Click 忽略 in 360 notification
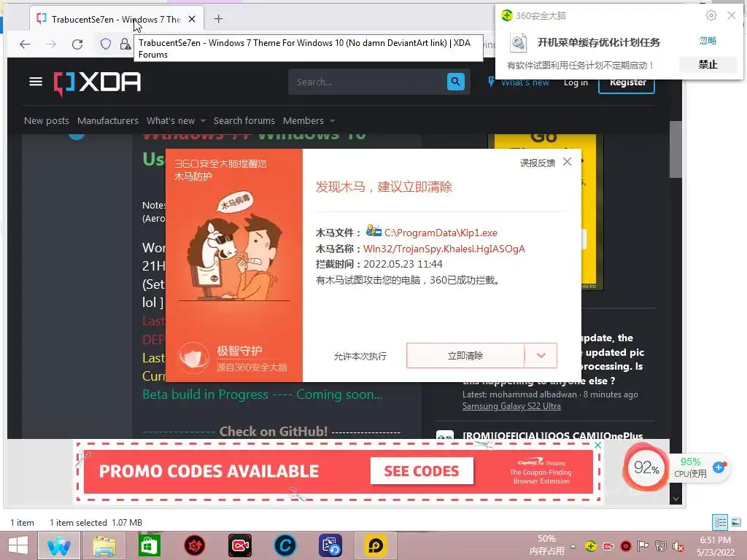The height and width of the screenshot is (560, 747). (x=708, y=41)
